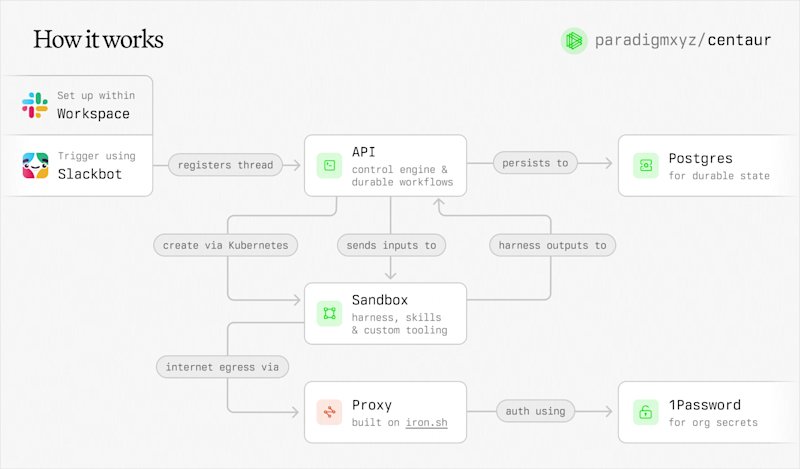This screenshot has width=800, height=469.
Task: Click the 'auth using' pill
Action: (x=536, y=411)
